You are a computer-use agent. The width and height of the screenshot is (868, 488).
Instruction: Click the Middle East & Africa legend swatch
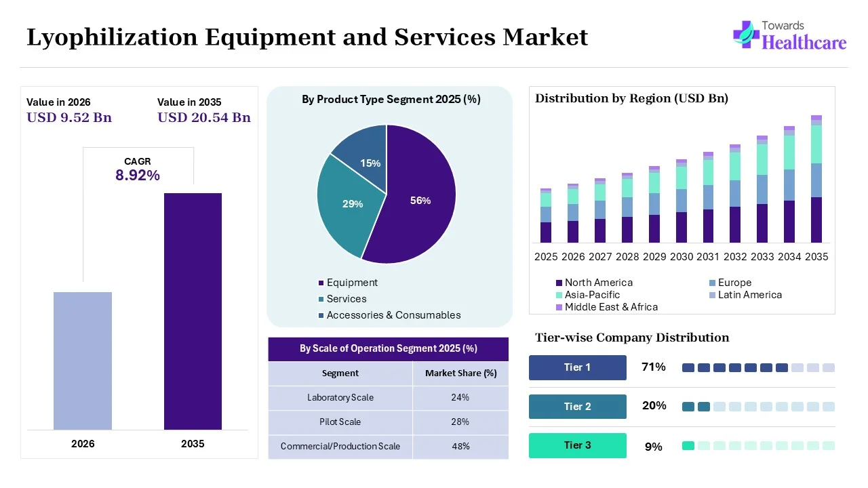click(559, 307)
